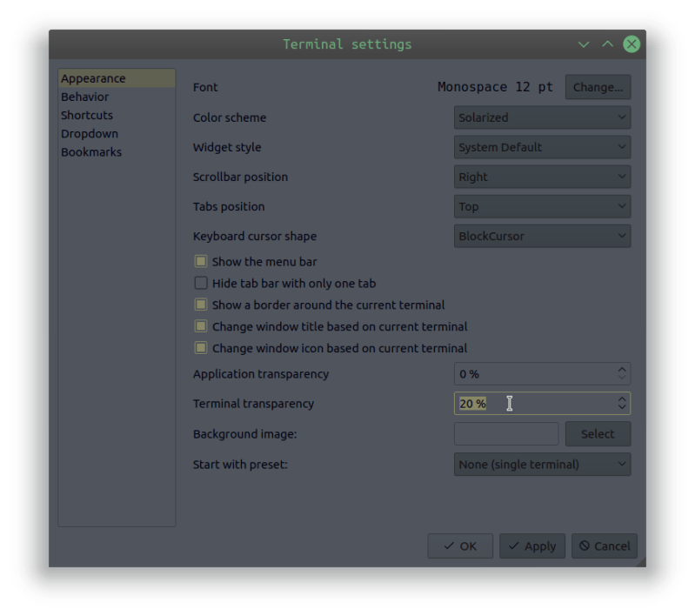695x616 pixels.
Task: Toggle Show the menu bar checkbox
Action: click(201, 262)
